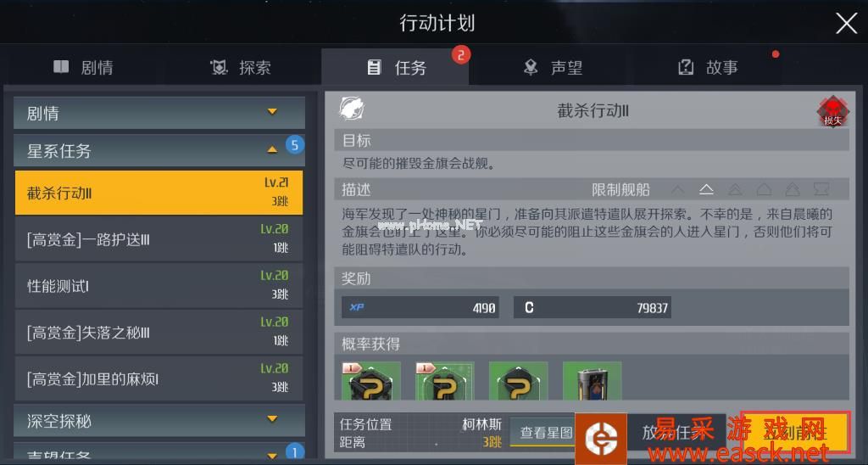The width and height of the screenshot is (868, 465).
Task: Expand the 剧情 category in sidebar
Action: click(x=159, y=113)
